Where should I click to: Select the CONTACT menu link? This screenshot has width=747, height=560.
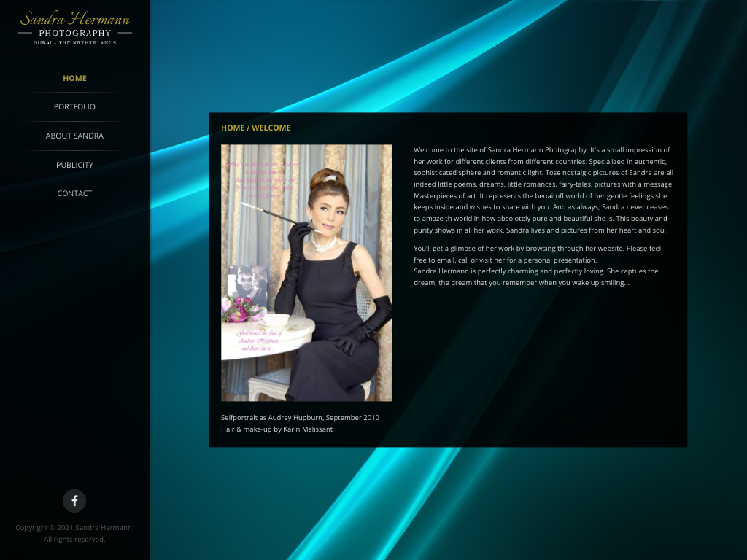click(74, 193)
